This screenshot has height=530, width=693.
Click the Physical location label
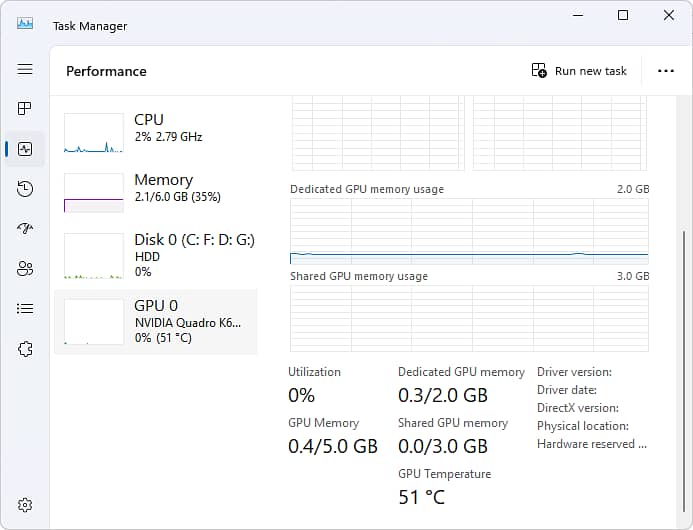(x=583, y=426)
